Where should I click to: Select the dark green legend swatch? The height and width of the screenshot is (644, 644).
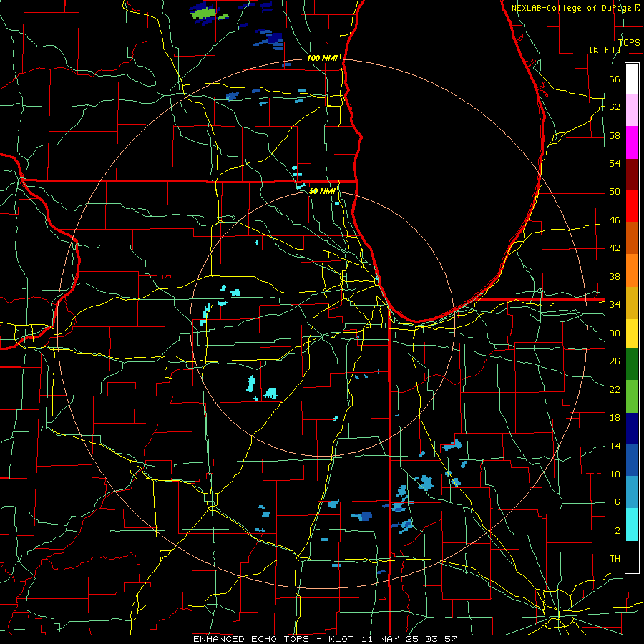point(632,364)
